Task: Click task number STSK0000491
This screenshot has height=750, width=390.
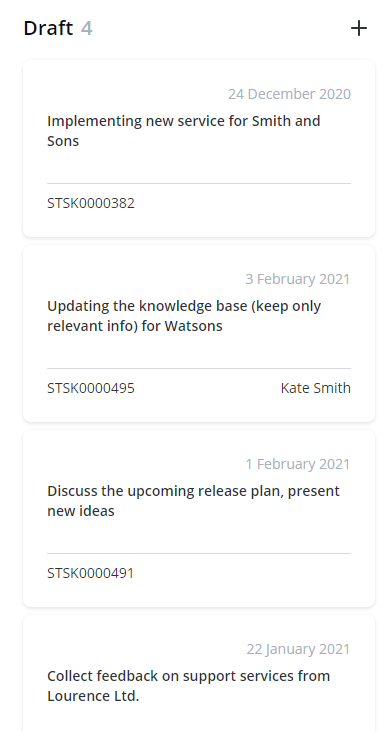Action: (90, 574)
